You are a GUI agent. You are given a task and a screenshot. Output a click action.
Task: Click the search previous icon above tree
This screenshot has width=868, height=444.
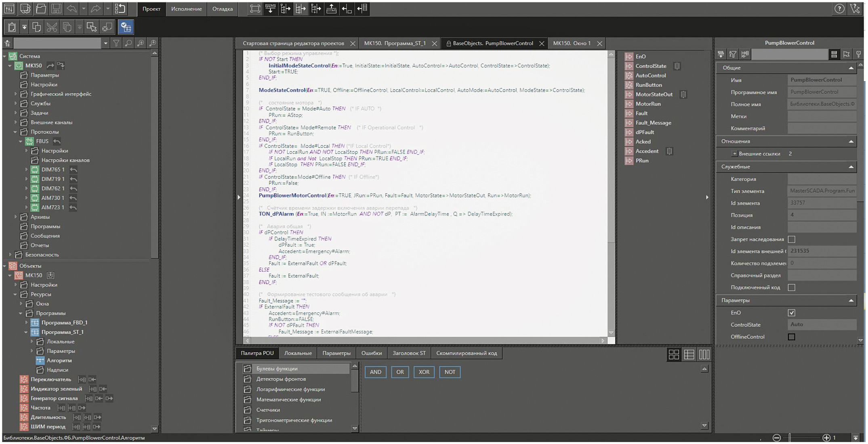pos(141,43)
